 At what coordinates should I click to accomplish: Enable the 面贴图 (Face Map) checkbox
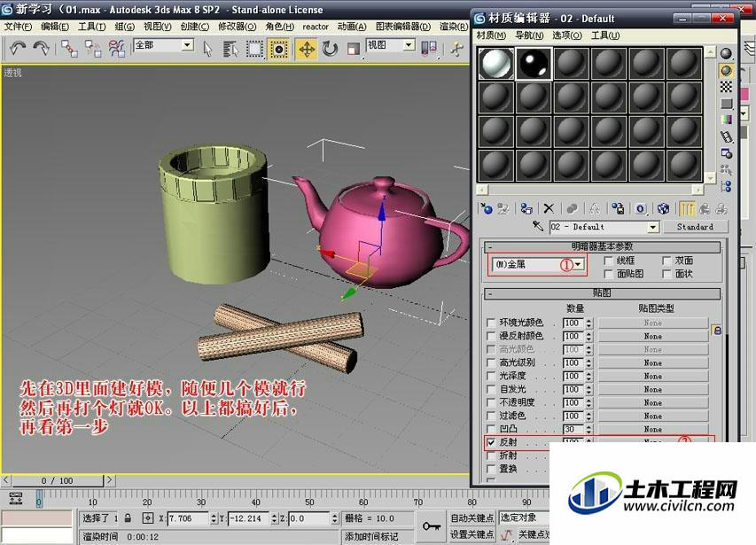click(x=609, y=274)
